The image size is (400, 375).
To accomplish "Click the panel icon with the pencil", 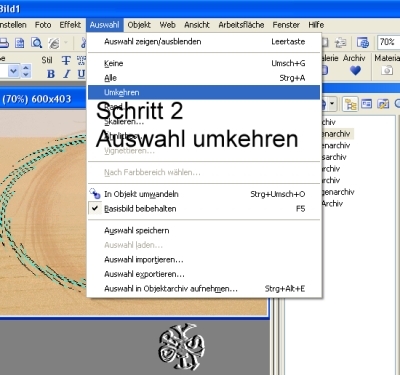I will click(x=383, y=104).
